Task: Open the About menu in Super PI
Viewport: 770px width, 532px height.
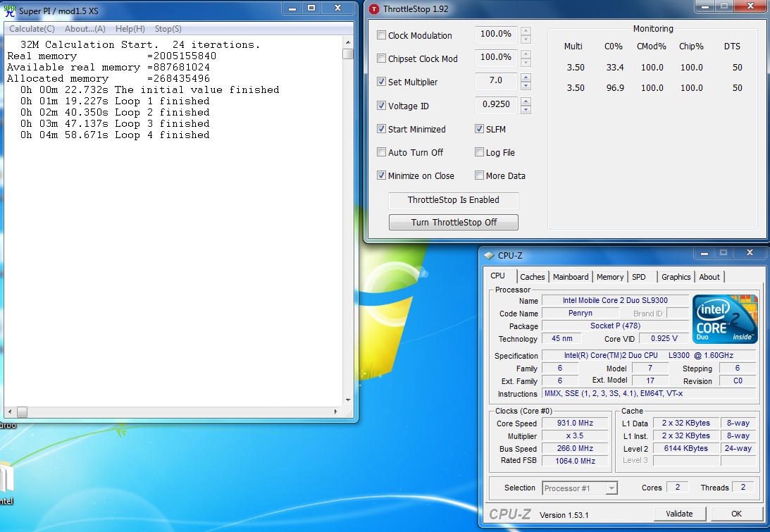Action: pos(85,28)
